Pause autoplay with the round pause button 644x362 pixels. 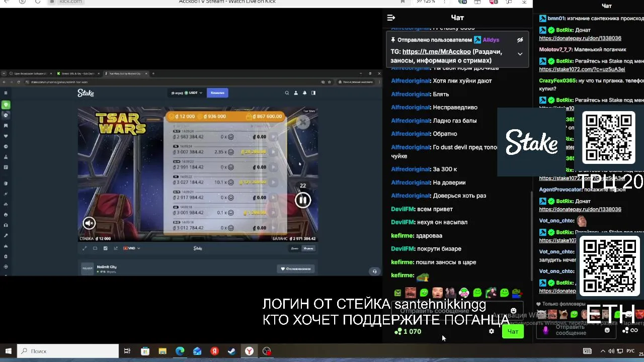302,200
